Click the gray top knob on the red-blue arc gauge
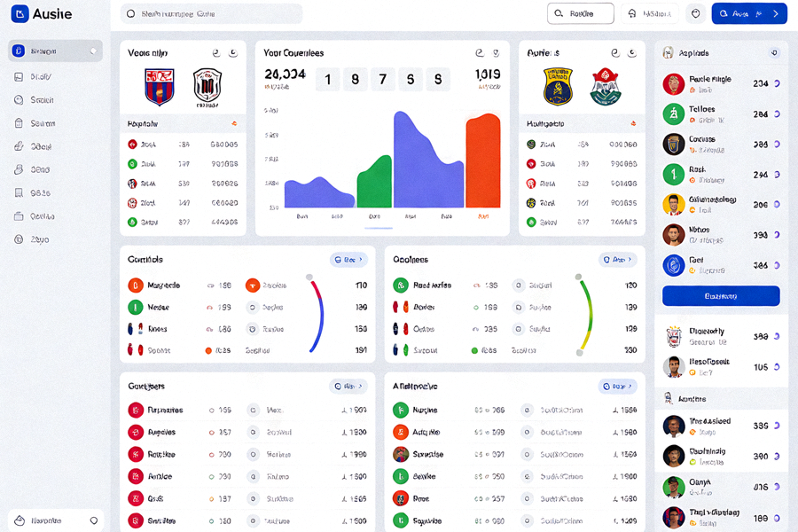The image size is (798, 532). coord(309,278)
